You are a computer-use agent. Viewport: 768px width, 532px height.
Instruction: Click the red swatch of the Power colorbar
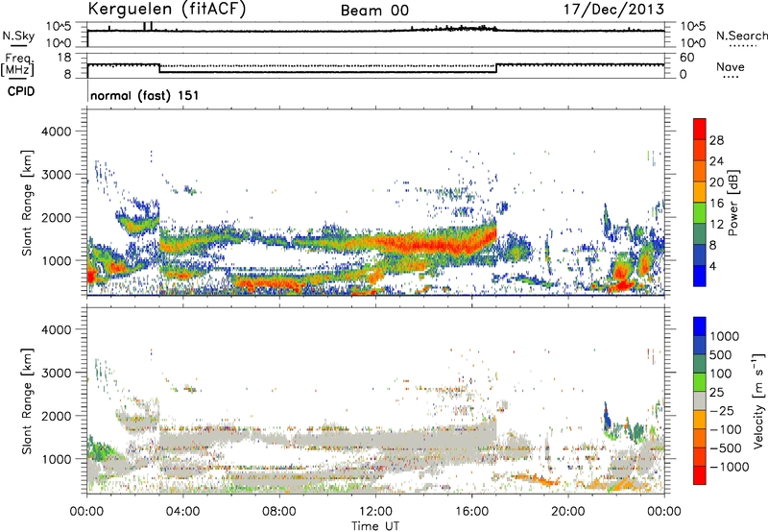(700, 128)
